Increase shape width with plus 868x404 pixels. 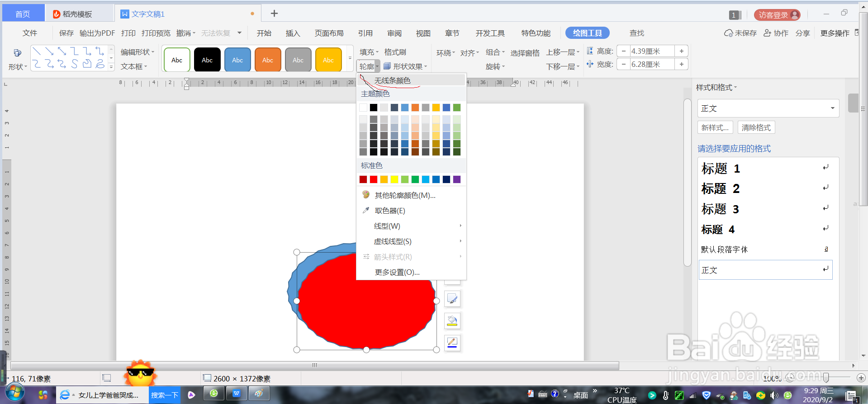(x=682, y=64)
